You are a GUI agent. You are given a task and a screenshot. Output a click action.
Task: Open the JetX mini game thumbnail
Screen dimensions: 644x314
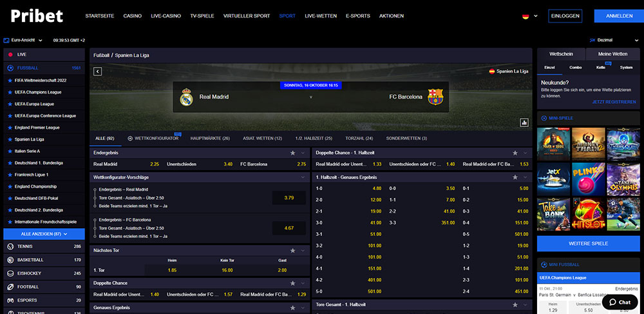tap(553, 179)
